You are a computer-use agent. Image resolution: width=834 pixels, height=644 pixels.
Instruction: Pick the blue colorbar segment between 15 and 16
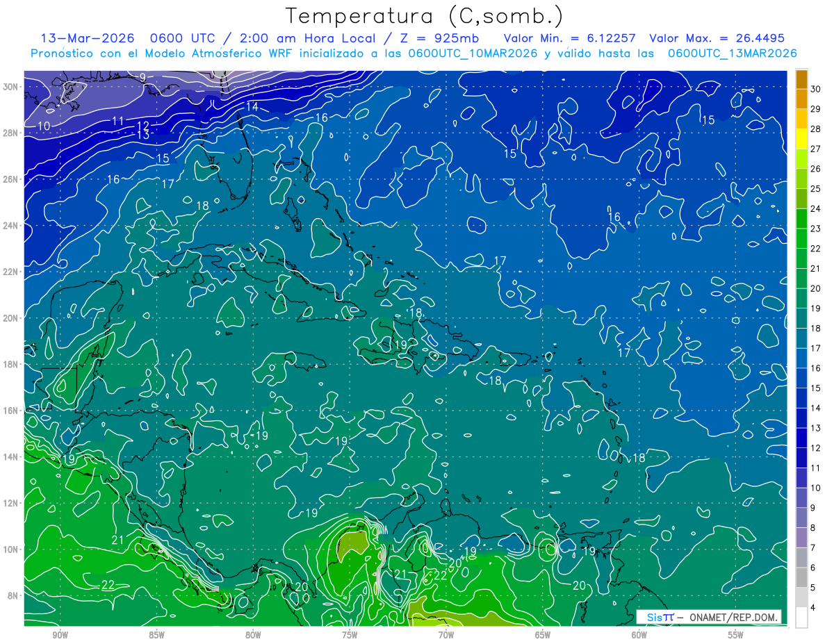coord(801,379)
